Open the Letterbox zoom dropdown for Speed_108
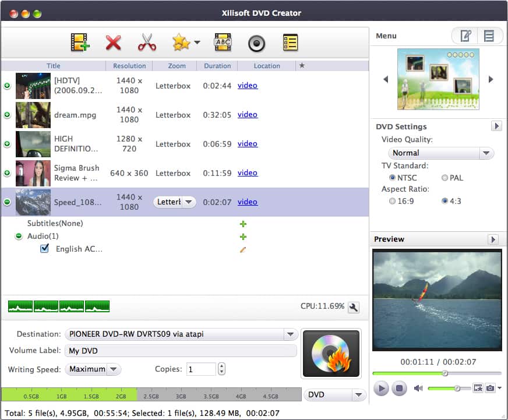508x420 pixels. coord(189,202)
